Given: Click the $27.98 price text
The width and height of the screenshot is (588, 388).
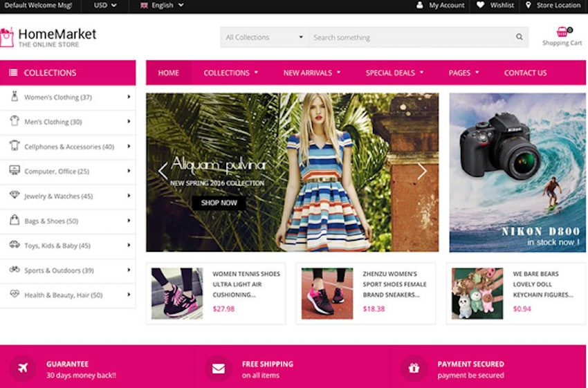Looking at the screenshot, I should click(x=223, y=309).
